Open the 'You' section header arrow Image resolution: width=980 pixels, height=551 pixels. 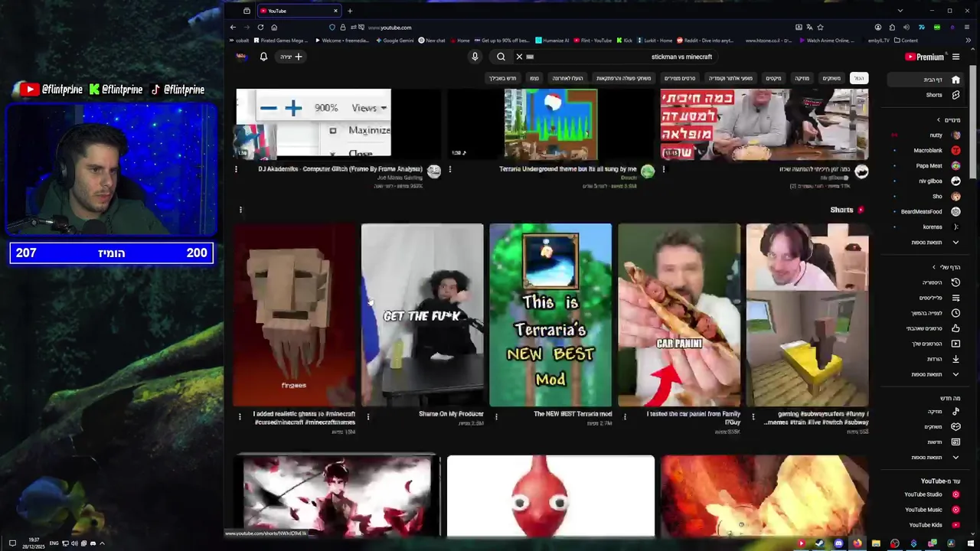click(934, 267)
